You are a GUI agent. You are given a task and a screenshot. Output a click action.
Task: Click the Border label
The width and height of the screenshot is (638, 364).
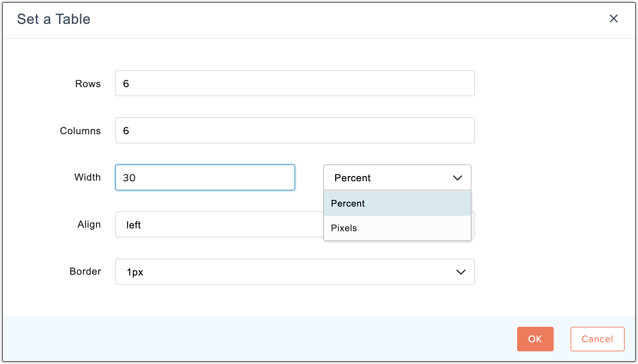point(85,271)
